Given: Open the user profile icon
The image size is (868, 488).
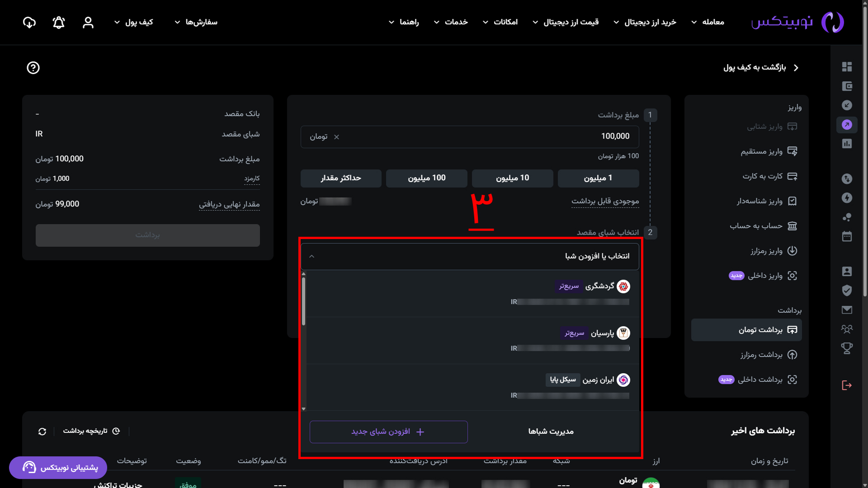Looking at the screenshot, I should (x=88, y=23).
